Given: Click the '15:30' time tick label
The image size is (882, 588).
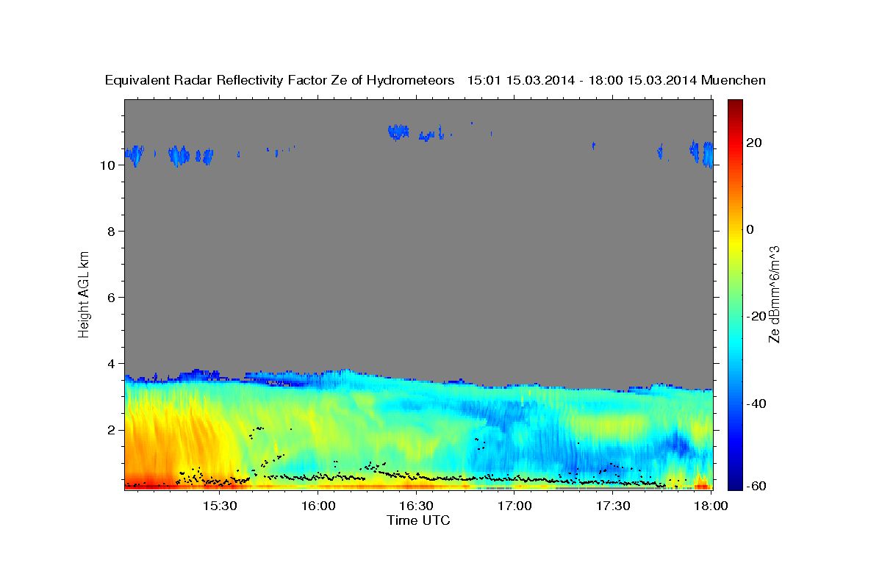Looking at the screenshot, I should click(220, 506).
